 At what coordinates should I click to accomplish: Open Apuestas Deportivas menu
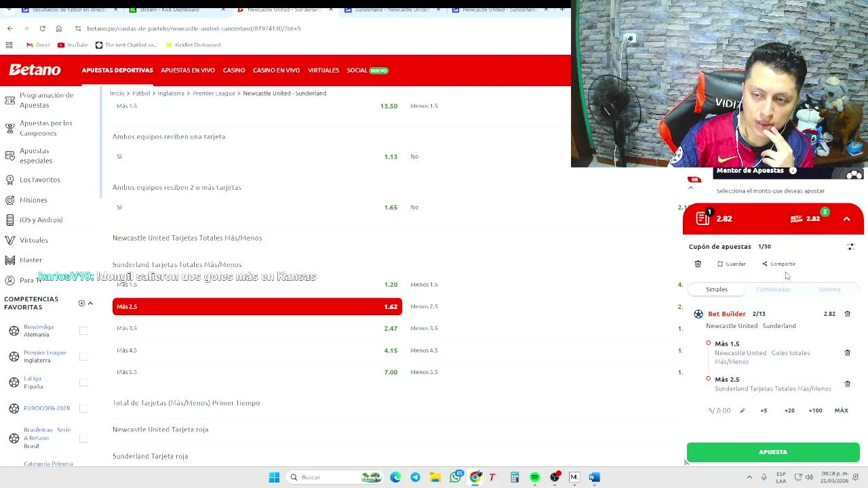(117, 70)
